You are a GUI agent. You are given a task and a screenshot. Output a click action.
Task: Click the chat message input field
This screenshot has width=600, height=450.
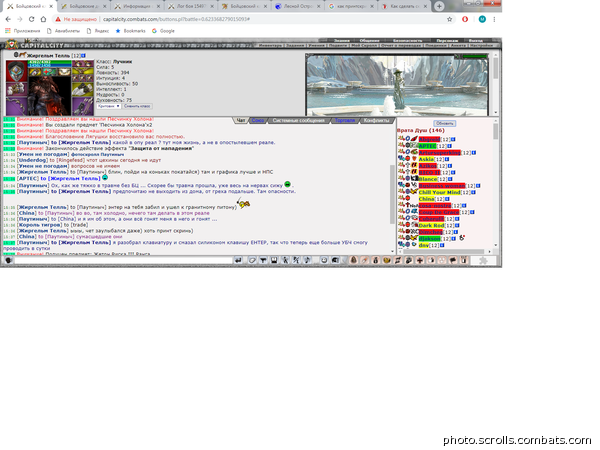click(123, 260)
